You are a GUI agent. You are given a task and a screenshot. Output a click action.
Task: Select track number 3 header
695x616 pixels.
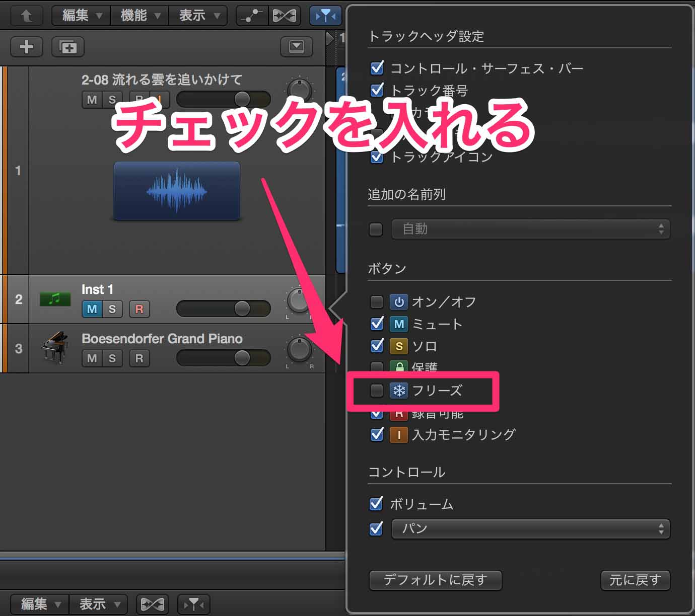[x=19, y=348]
